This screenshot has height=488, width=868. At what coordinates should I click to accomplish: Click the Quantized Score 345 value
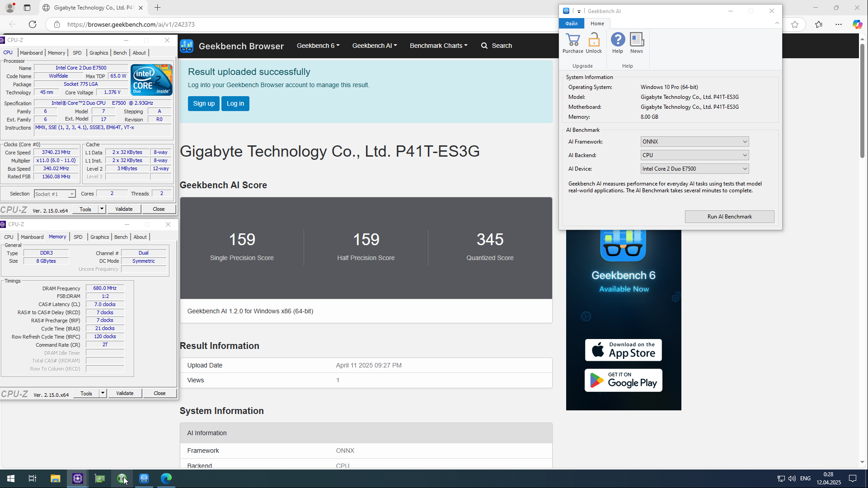click(x=490, y=240)
